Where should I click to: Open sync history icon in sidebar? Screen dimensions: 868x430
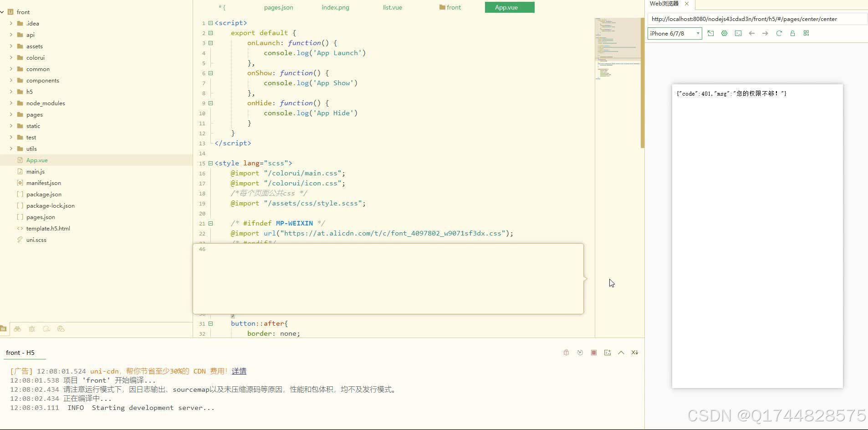[x=46, y=329]
